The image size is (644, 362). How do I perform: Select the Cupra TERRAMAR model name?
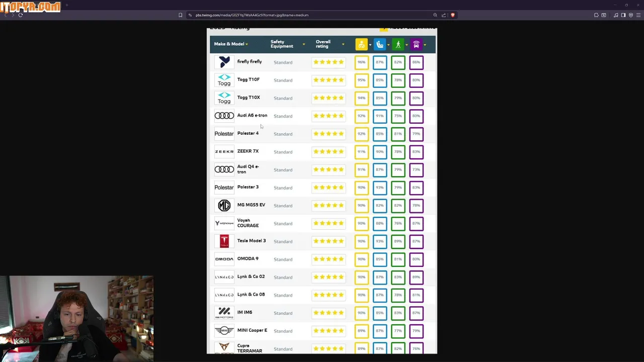pyautogui.click(x=250, y=348)
